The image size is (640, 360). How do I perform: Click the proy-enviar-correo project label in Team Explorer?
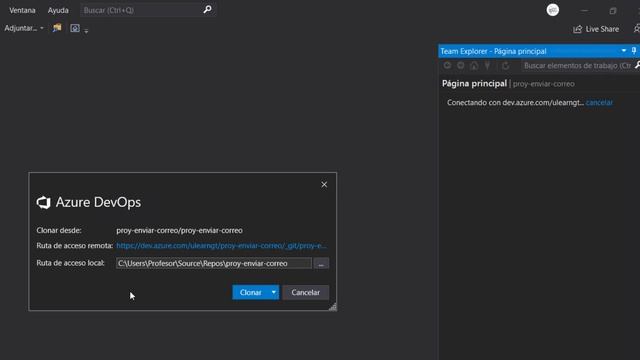point(543,84)
